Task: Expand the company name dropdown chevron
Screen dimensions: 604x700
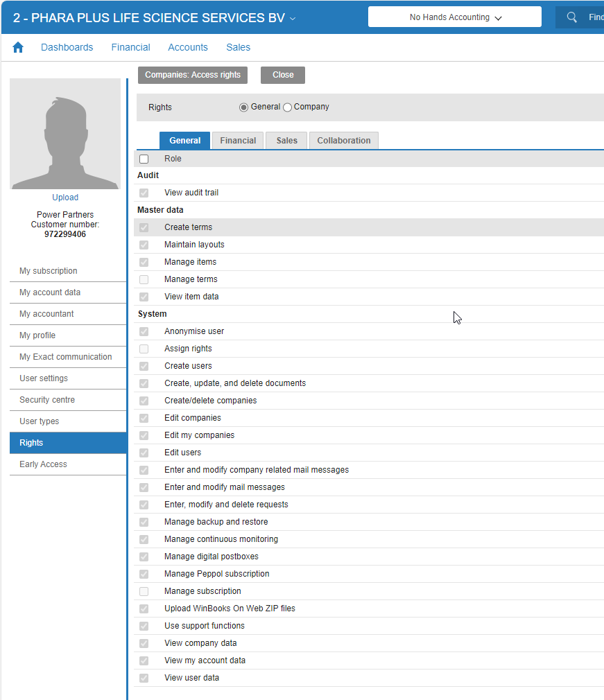Action: point(293,19)
